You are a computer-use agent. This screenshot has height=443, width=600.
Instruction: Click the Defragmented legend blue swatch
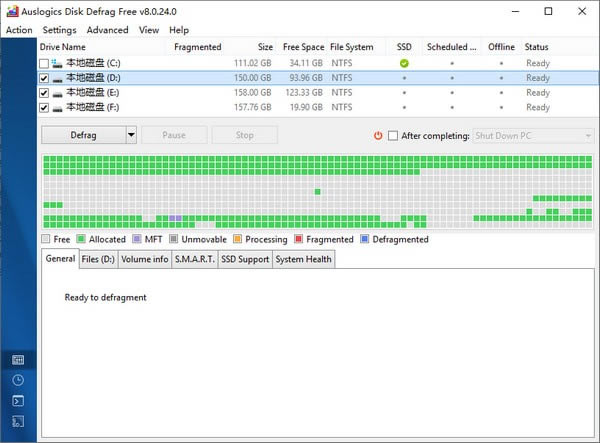point(365,239)
